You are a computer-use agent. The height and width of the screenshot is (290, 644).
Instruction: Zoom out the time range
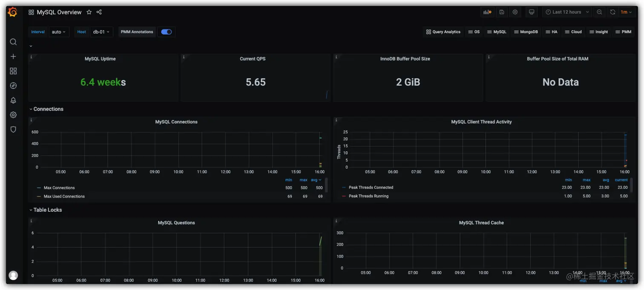pyautogui.click(x=599, y=12)
